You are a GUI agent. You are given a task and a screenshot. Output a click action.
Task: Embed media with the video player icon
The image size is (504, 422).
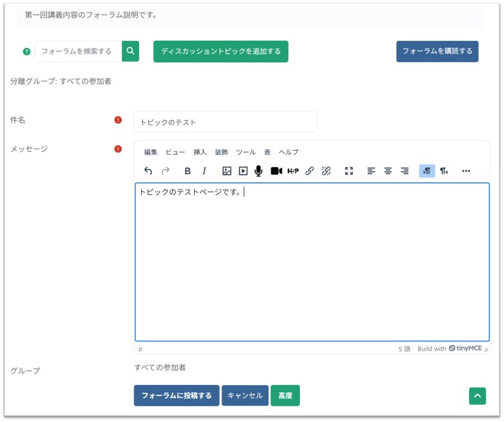243,171
